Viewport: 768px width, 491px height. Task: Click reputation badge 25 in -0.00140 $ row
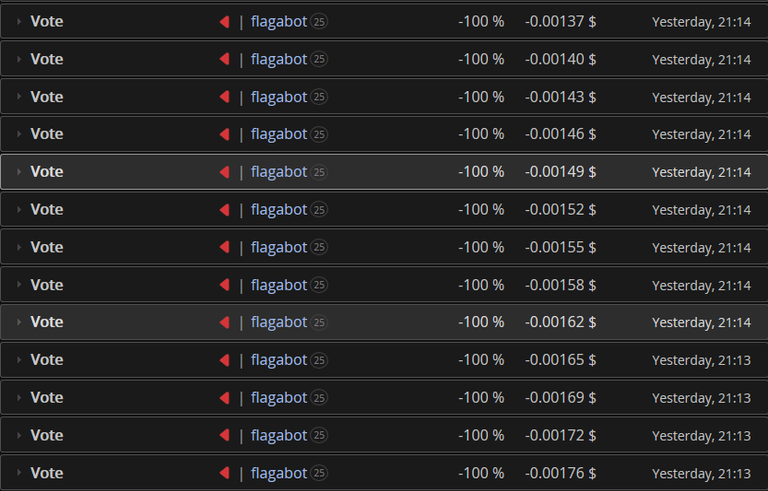(319, 59)
